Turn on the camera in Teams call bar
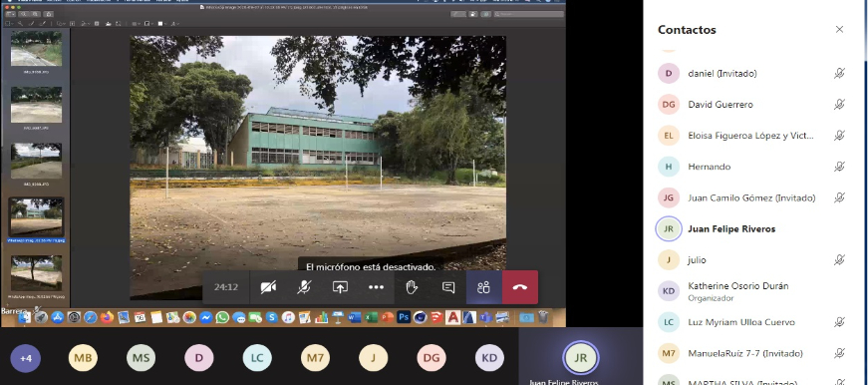This screenshot has height=385, width=868. pyautogui.click(x=268, y=287)
